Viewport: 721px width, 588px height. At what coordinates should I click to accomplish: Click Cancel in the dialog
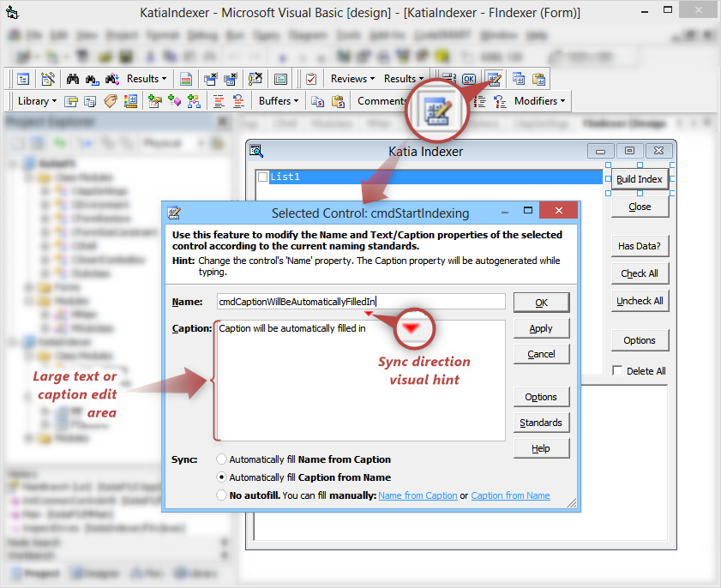(x=541, y=354)
